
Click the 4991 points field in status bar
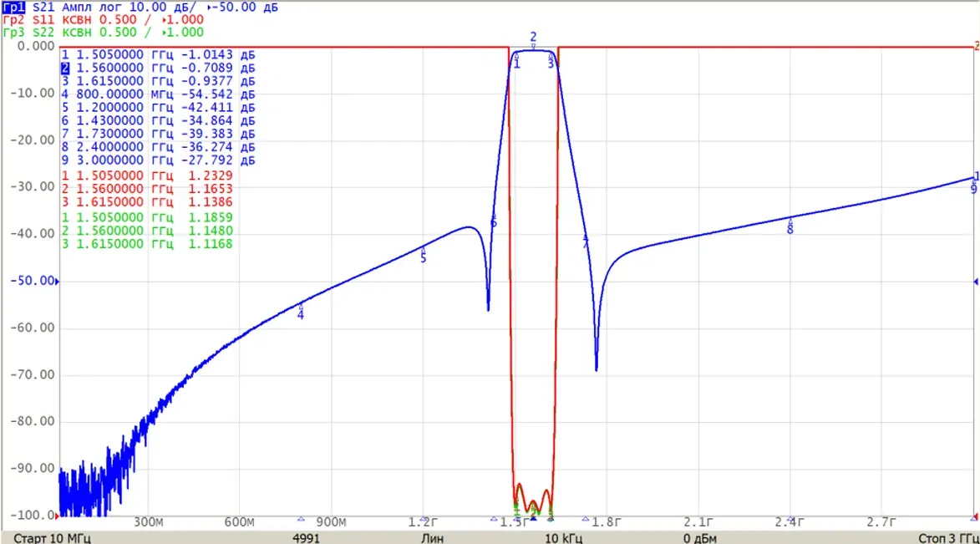point(307,538)
